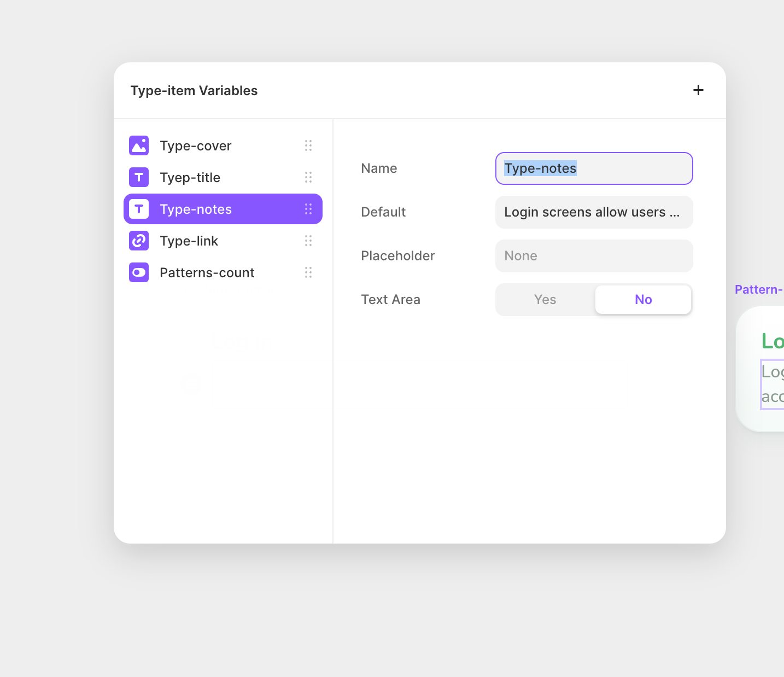Click the drag handle on Type-cover row

(308, 145)
